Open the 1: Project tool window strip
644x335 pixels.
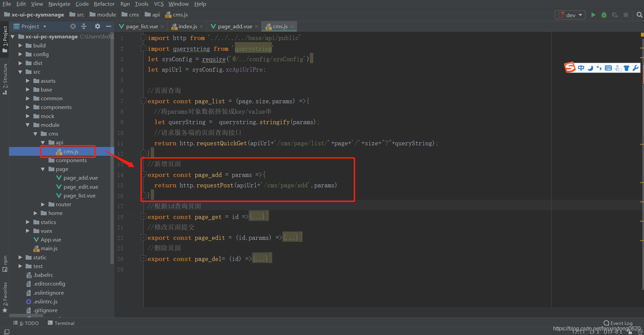coord(5,39)
